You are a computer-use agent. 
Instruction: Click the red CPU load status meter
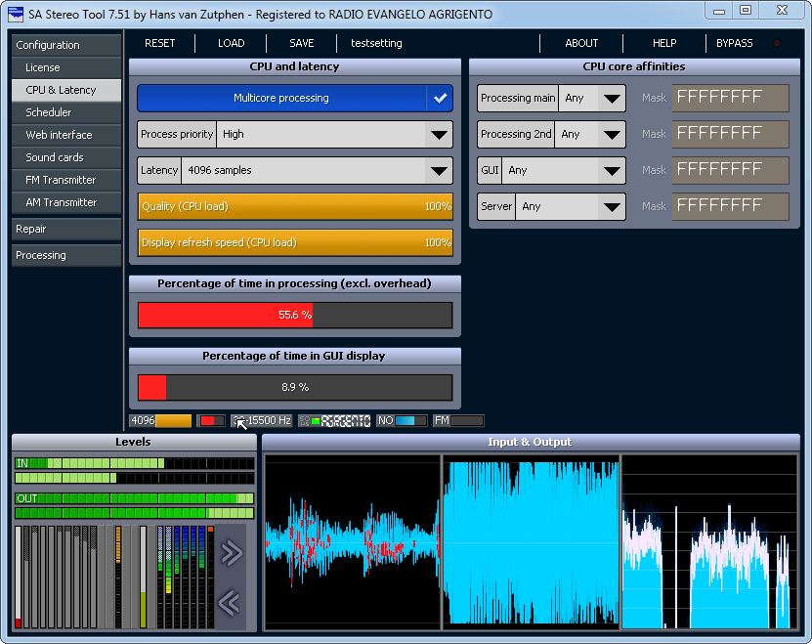pos(211,420)
